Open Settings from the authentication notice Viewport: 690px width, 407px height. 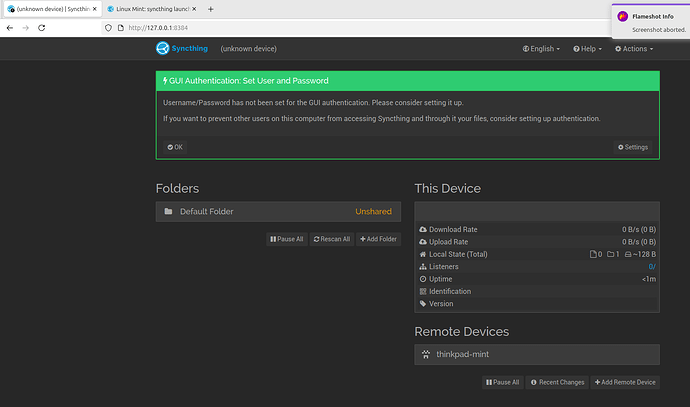coord(633,147)
